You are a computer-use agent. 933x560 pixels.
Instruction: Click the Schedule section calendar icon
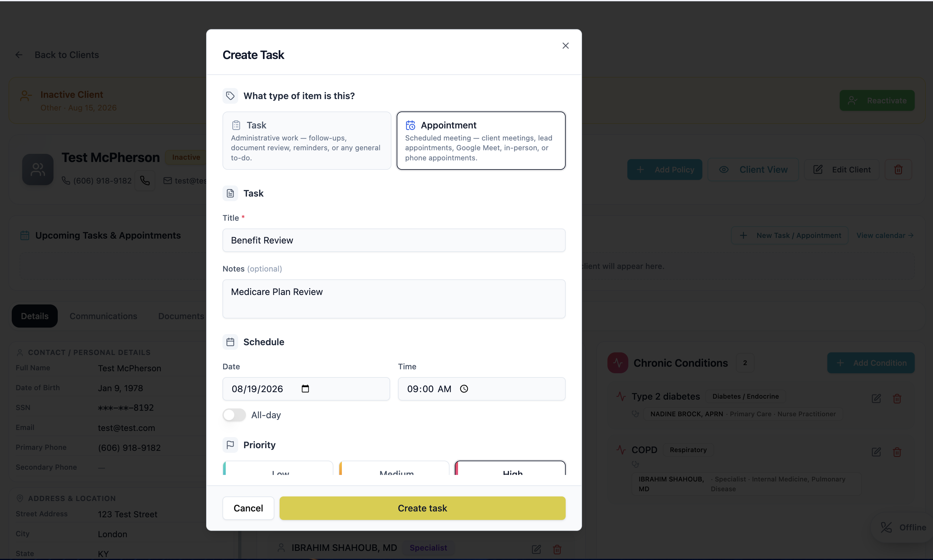(x=230, y=342)
